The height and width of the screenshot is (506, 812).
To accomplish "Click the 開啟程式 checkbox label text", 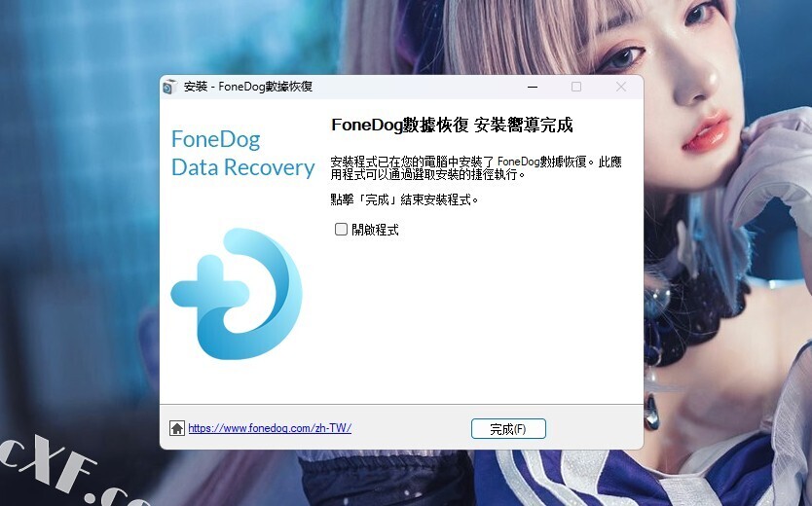I will tap(376, 230).
